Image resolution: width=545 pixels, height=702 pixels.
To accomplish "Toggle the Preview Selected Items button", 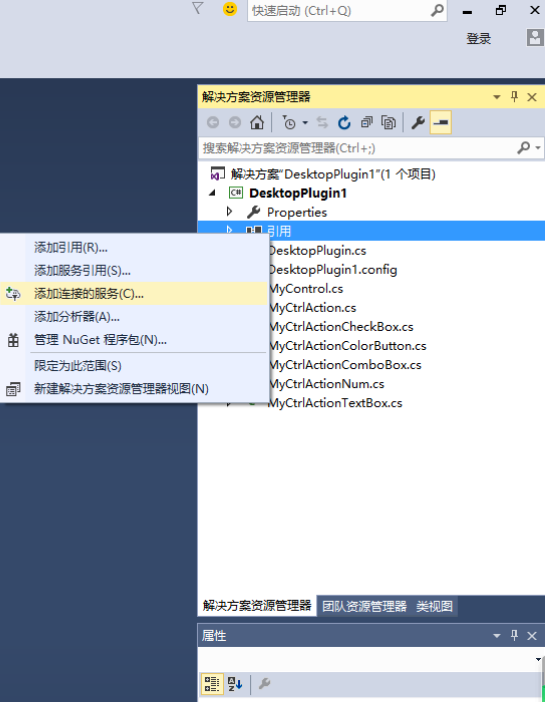I will [441, 122].
